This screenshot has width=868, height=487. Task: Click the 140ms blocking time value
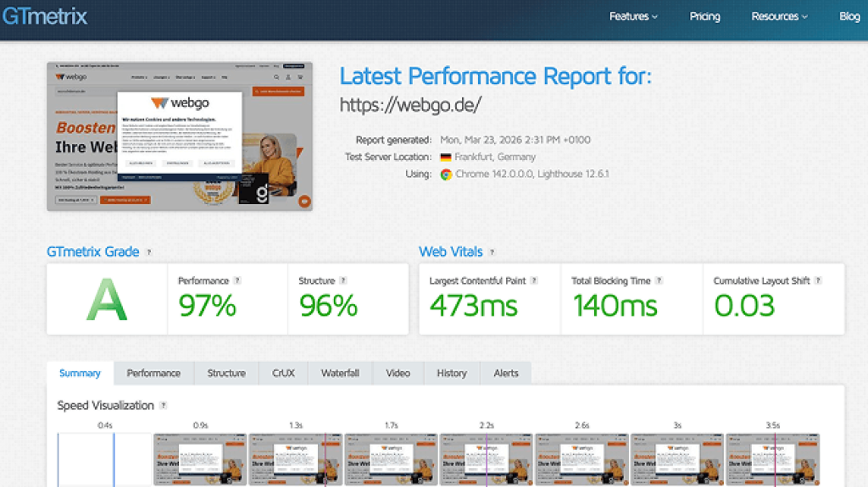coord(615,306)
